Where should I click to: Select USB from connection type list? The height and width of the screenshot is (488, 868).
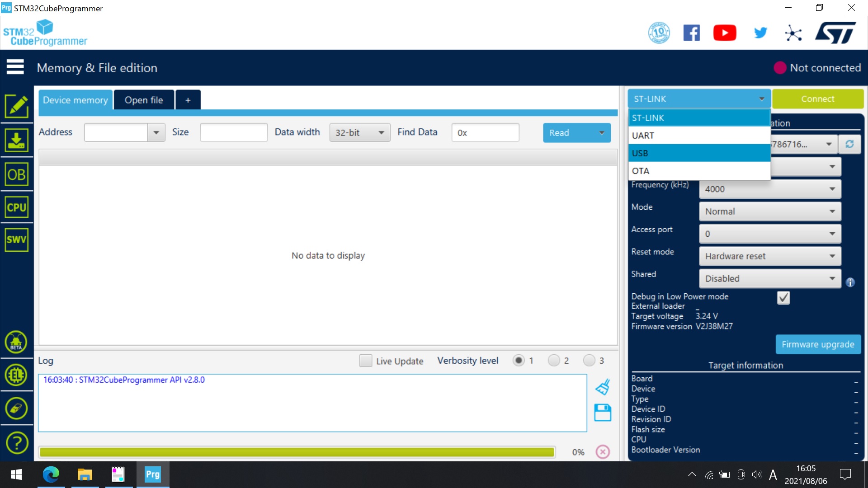pos(698,153)
